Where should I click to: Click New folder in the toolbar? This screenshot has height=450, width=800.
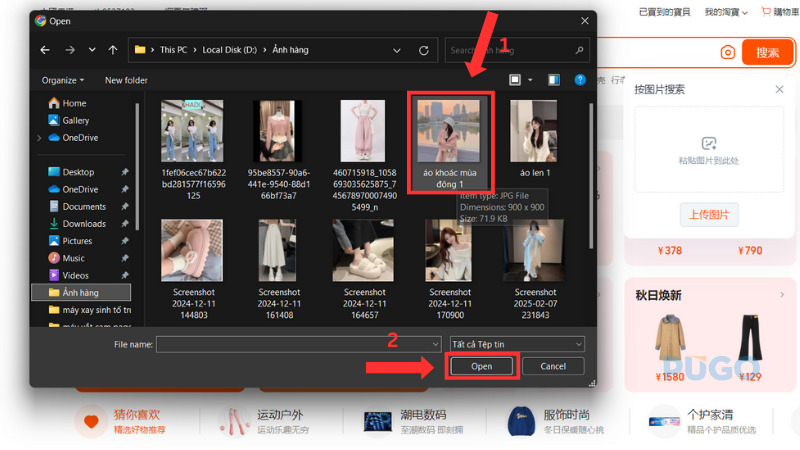click(126, 80)
